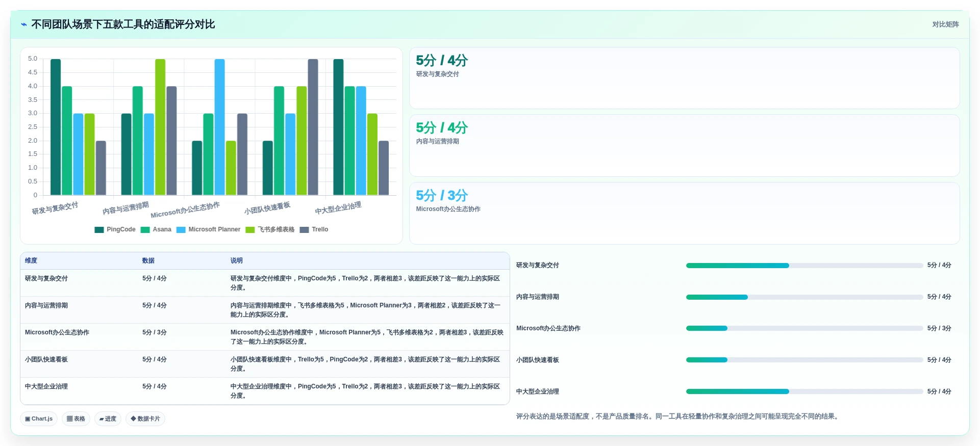Click the page title 不同团队场景下五款工具的适配评分对比
Screen dimensions: 980x446
[x=123, y=24]
